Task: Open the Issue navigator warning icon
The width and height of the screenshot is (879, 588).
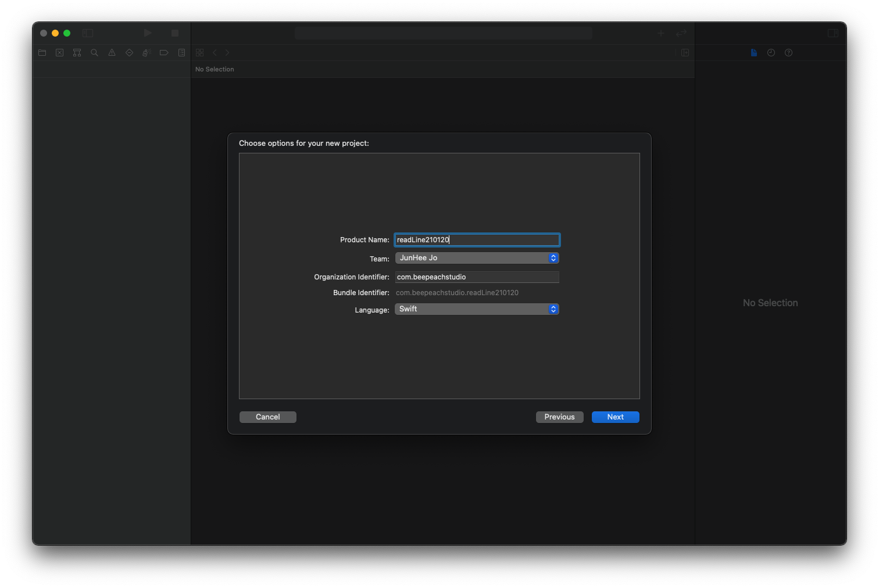Action: tap(112, 52)
